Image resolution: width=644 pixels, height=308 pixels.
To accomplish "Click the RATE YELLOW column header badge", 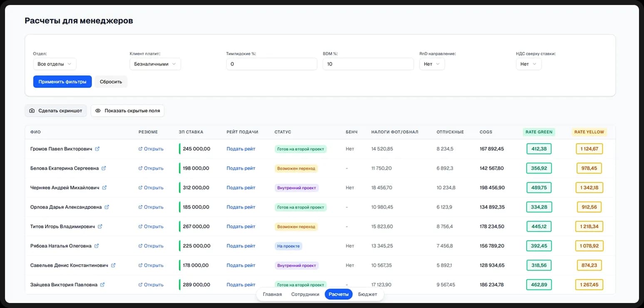I will (589, 132).
